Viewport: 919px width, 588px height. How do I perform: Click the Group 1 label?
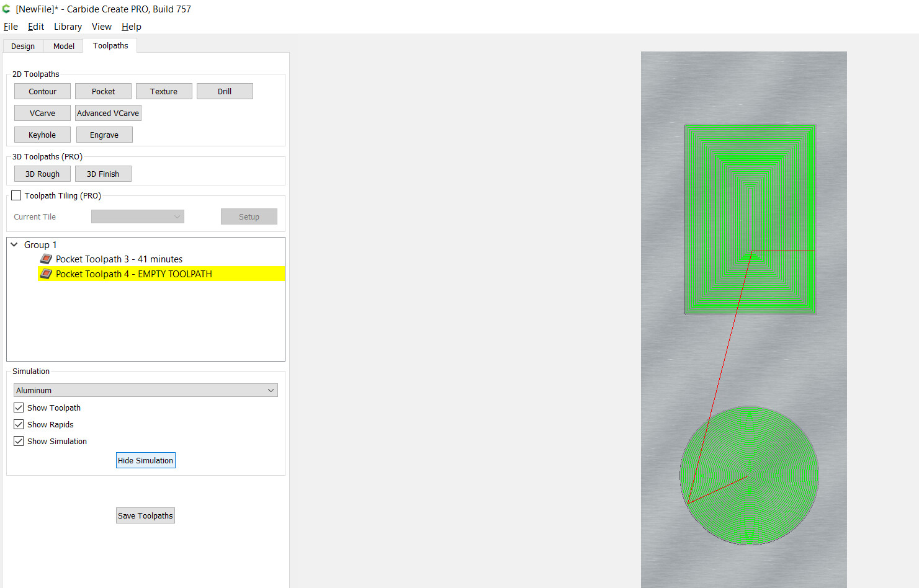pyautogui.click(x=40, y=244)
